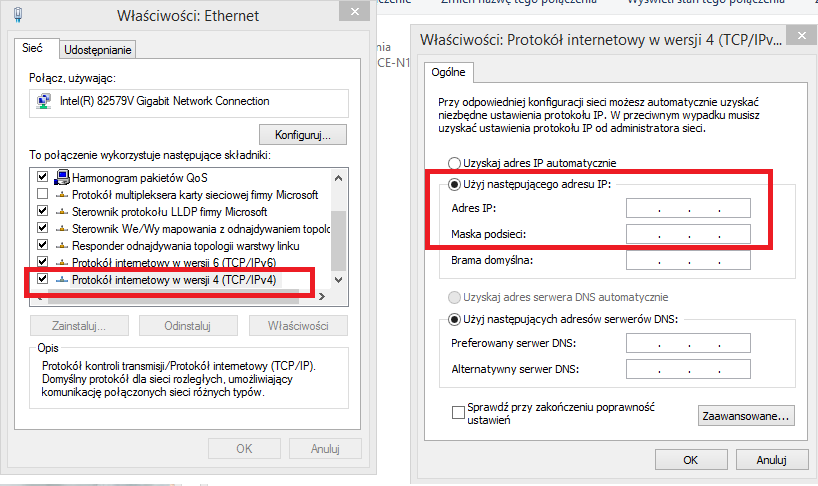Click the LLDP protocol driver icon
This screenshot has width=818, height=486.
(62, 212)
